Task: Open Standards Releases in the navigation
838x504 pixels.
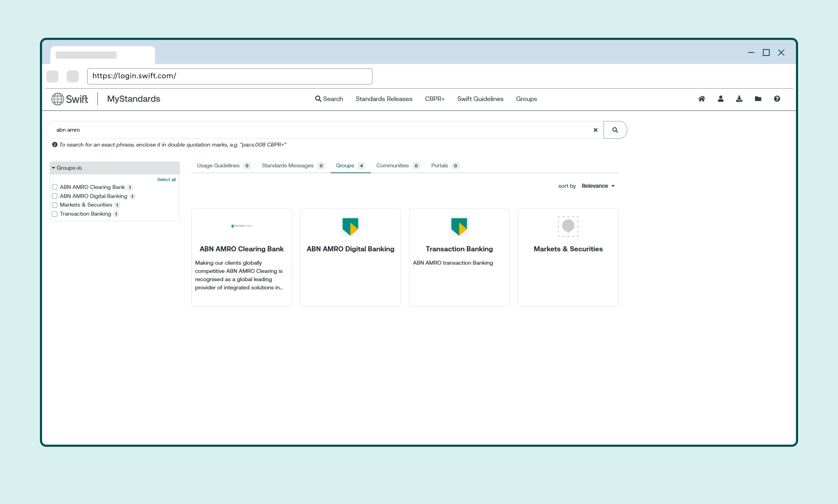Action: point(384,99)
